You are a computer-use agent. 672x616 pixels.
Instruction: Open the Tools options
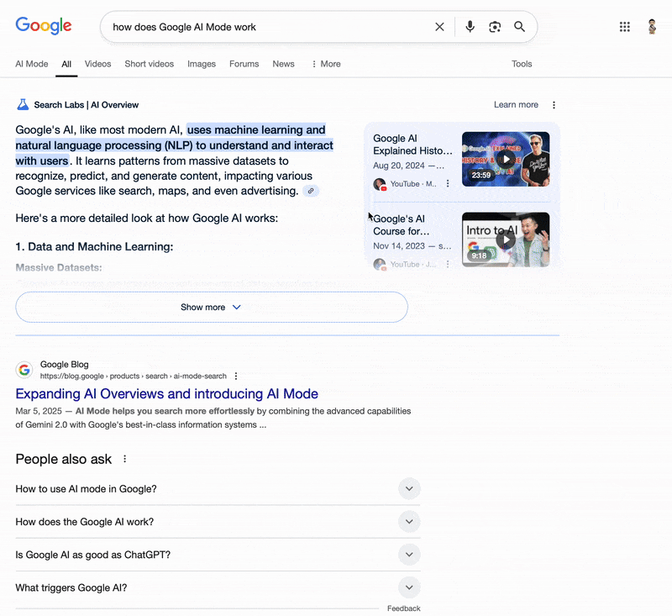522,64
